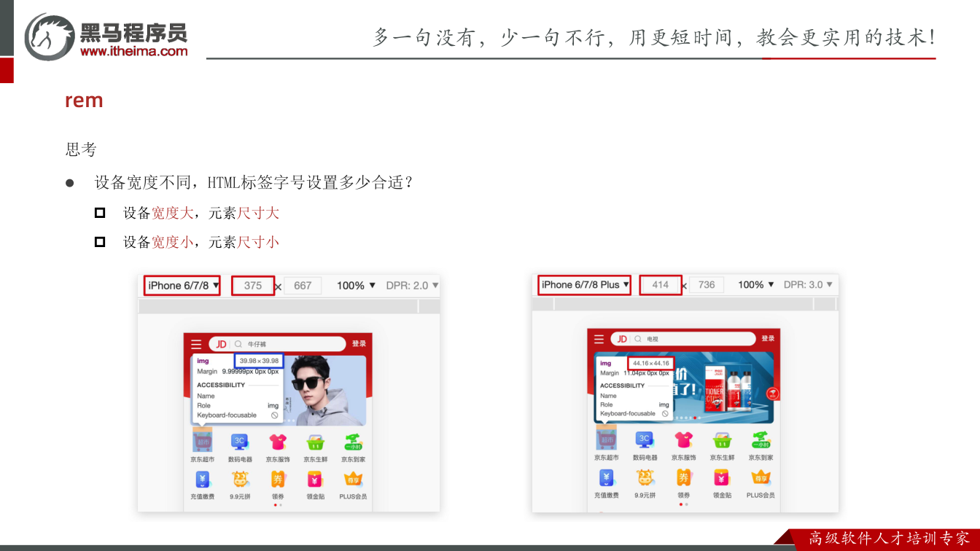Click the width field showing 414
The image size is (980, 551).
pyautogui.click(x=661, y=285)
